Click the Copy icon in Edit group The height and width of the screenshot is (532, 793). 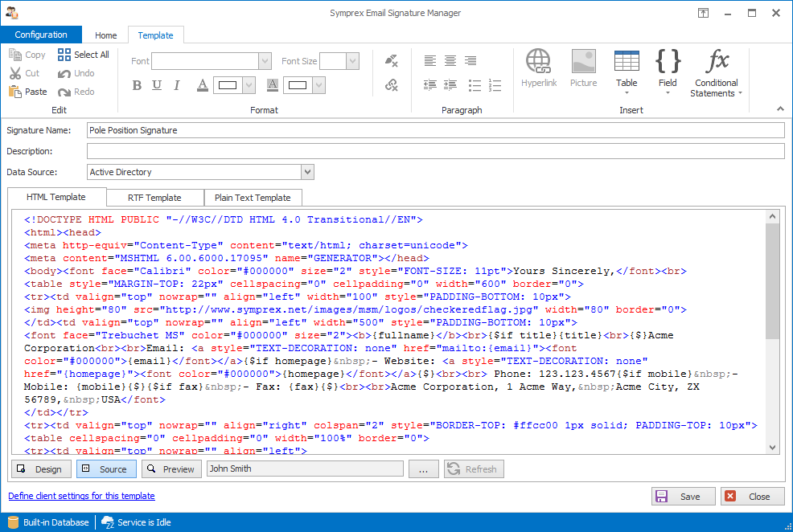click(x=15, y=55)
